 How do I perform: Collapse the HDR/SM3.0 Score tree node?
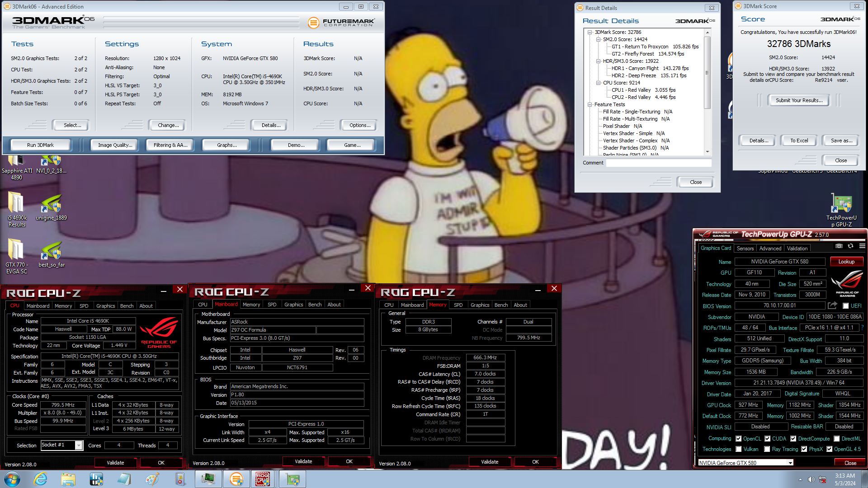point(598,61)
